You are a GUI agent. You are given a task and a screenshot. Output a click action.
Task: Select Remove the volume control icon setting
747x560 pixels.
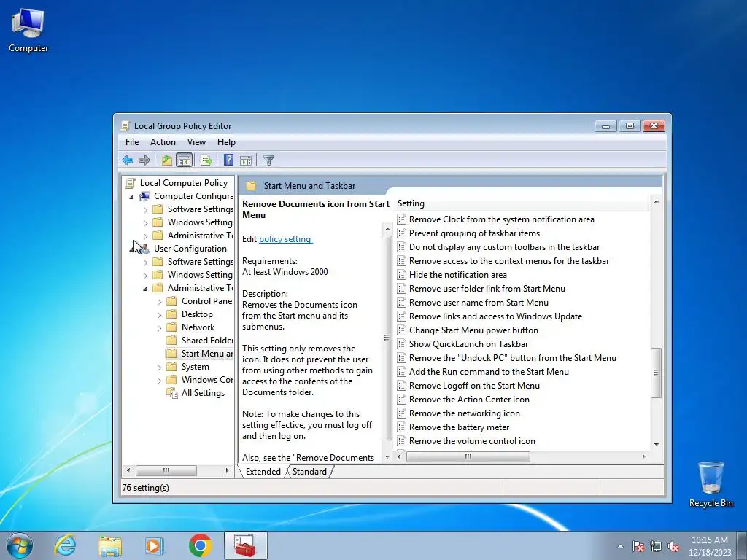click(472, 441)
